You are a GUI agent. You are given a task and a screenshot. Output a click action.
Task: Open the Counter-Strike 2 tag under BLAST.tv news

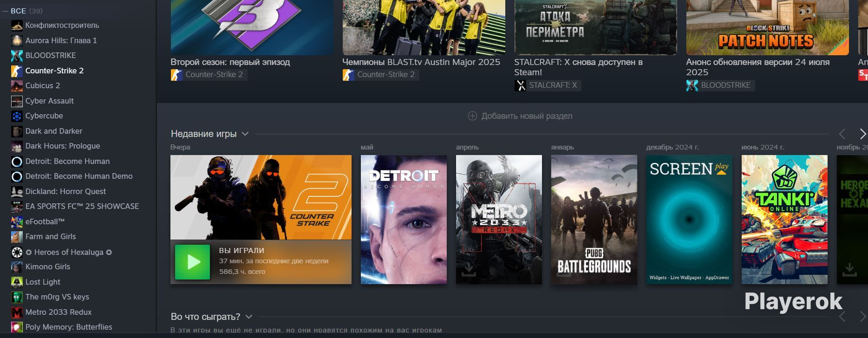(380, 75)
